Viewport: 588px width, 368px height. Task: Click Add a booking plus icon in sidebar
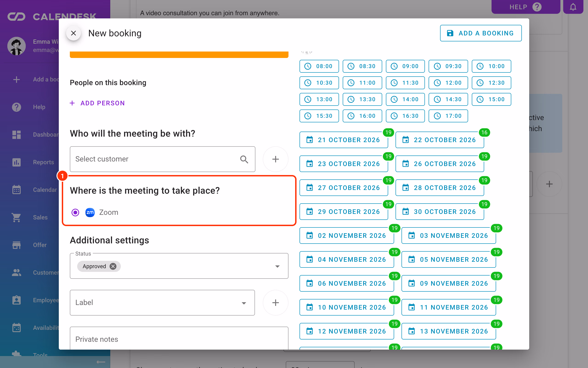17,80
